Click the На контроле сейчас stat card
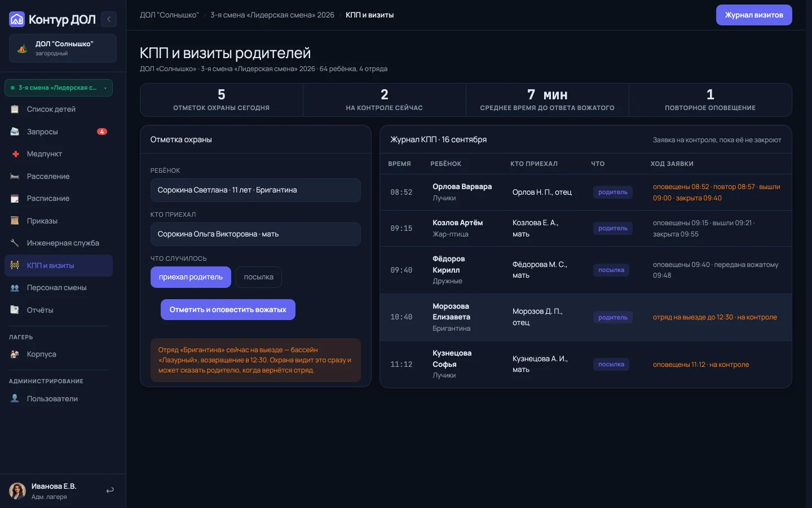 coord(385,100)
